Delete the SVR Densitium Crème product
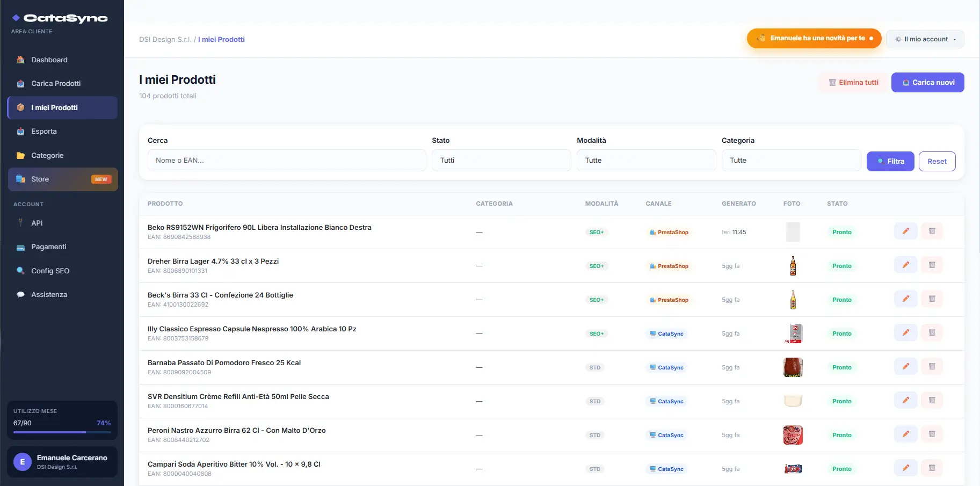Screen dimensions: 980x486 932,401
